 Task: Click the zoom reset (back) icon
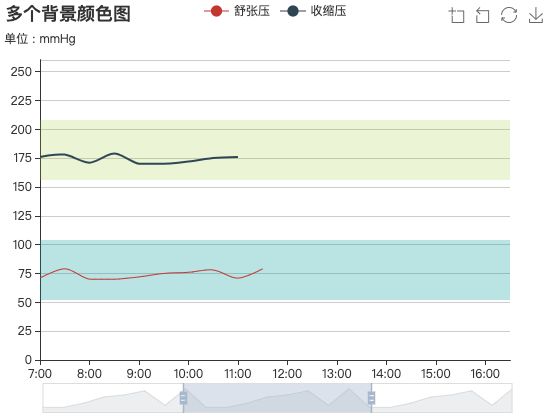pos(482,15)
